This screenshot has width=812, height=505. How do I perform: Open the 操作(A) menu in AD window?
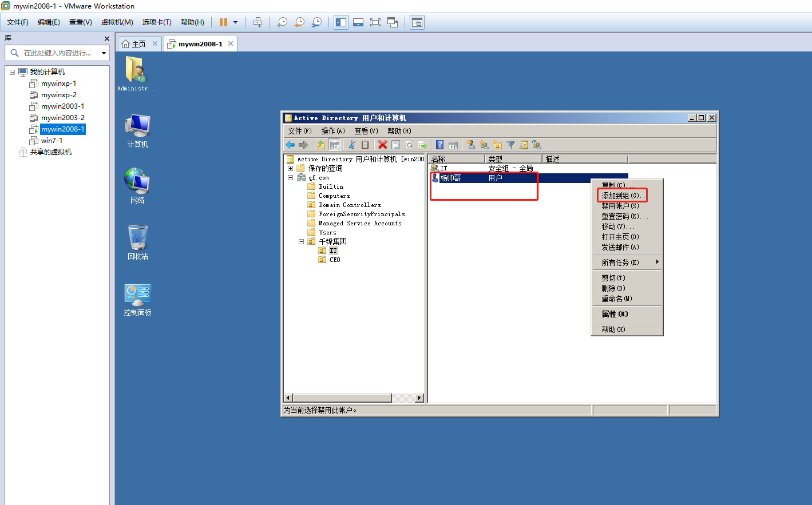(333, 131)
